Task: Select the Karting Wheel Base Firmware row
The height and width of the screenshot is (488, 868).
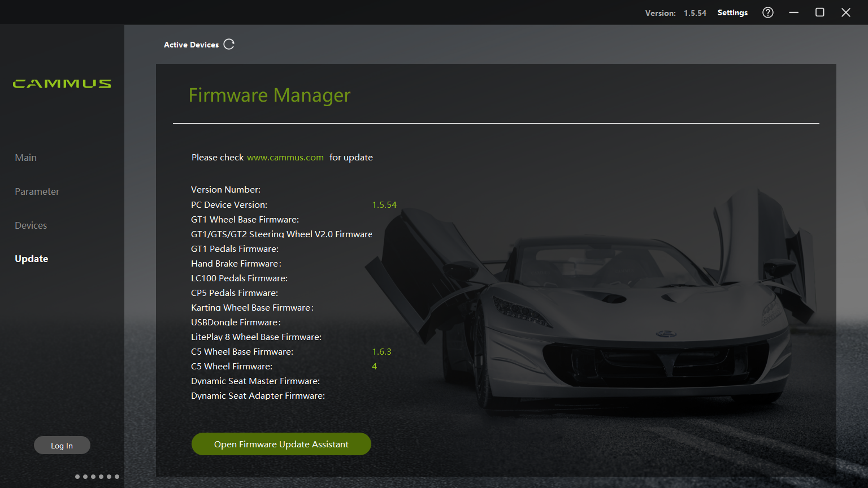Action: pos(252,307)
